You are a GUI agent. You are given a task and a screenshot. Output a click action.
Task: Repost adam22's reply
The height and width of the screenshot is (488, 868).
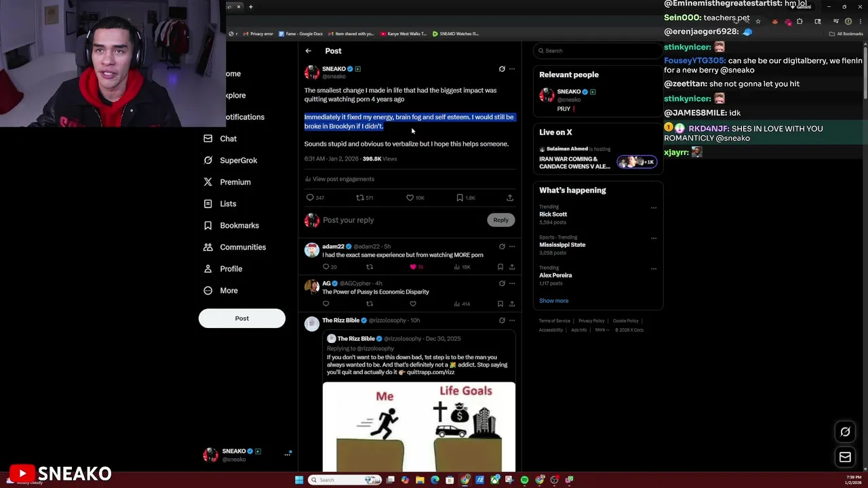pyautogui.click(x=370, y=267)
